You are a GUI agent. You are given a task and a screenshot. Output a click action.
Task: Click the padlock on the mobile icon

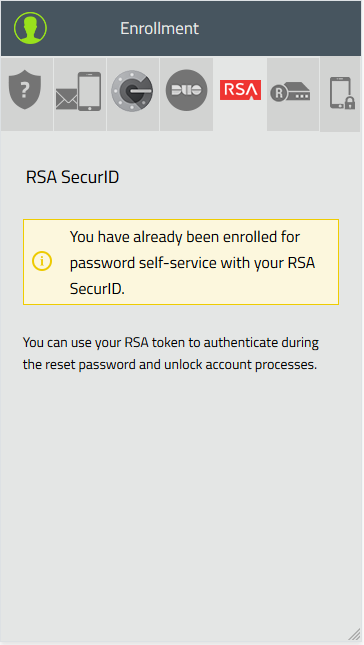(x=349, y=103)
